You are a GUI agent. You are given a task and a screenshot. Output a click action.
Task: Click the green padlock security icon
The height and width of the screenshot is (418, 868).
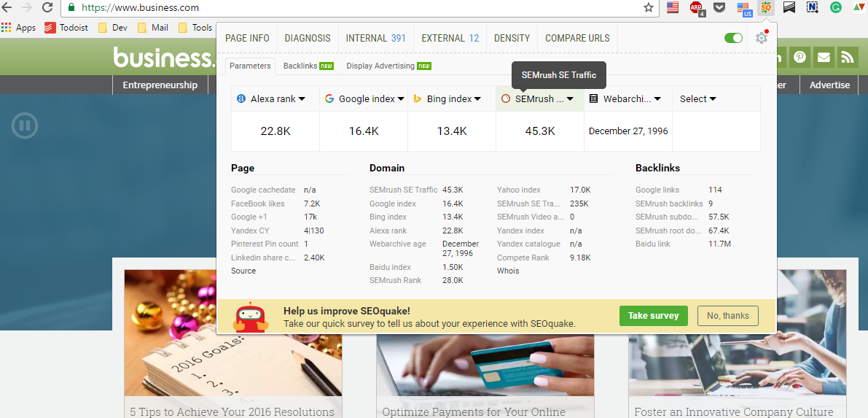71,8
